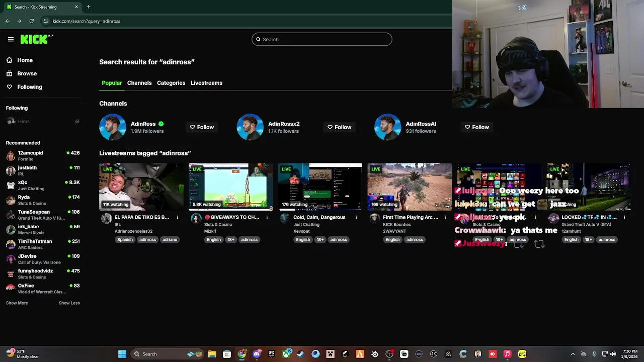
Task: Open options for Cold, Calm, Dangerous stream
Action: (356, 218)
